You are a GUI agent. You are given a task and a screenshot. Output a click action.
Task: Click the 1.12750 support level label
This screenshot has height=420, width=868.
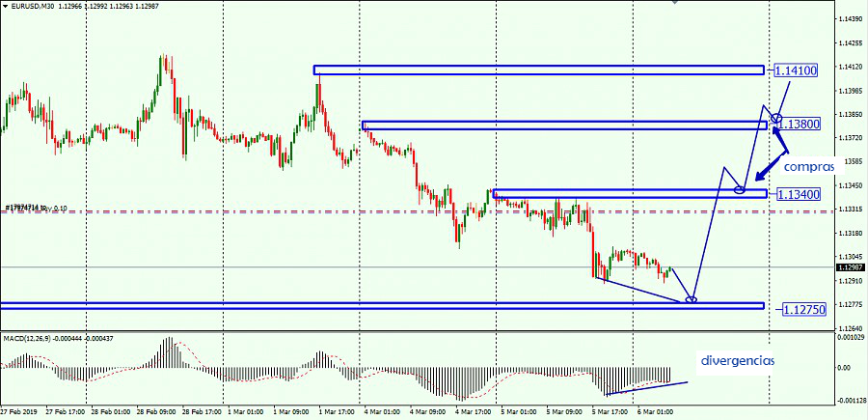coord(802,310)
